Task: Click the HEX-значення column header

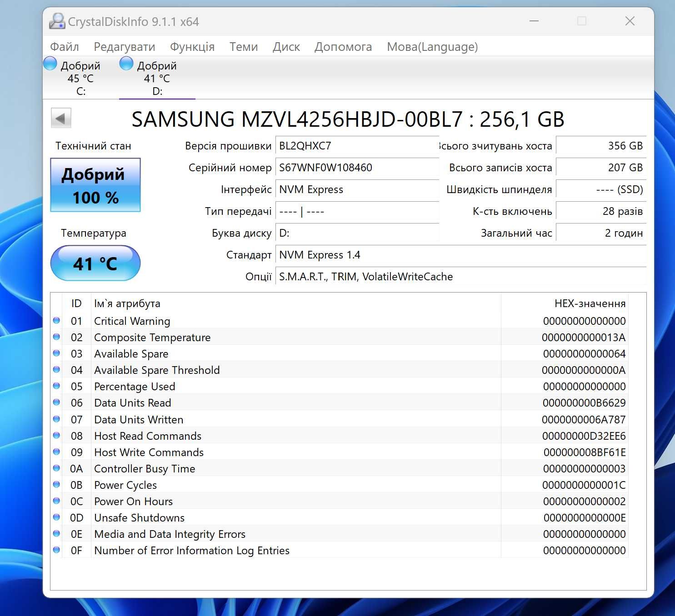Action: pyautogui.click(x=565, y=303)
